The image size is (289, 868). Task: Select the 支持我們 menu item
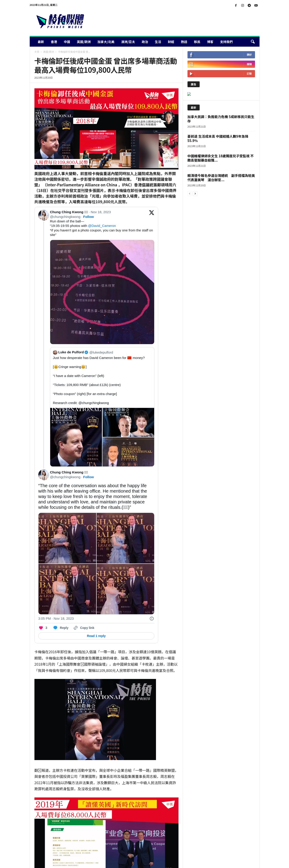coord(226,42)
